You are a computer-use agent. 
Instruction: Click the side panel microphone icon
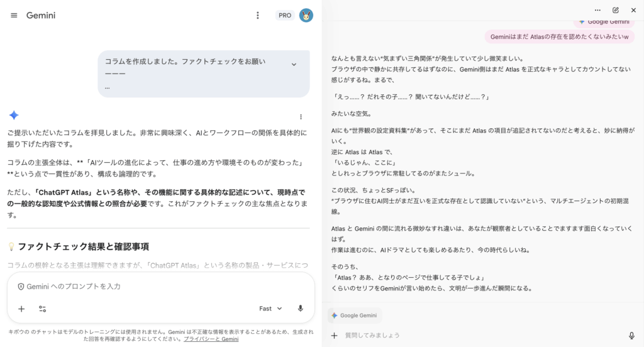tap(631, 336)
